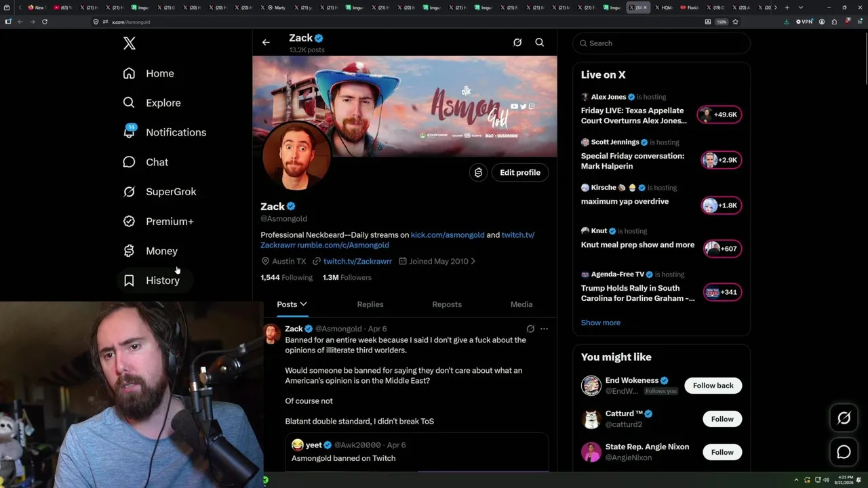This screenshot has width=868, height=488.
Task: Click the dollar icon beside Edit profile
Action: click(x=478, y=173)
